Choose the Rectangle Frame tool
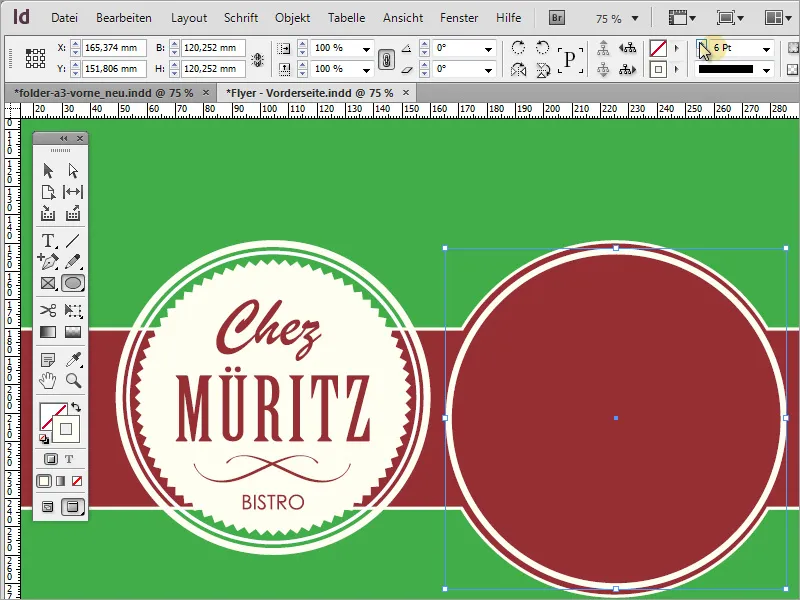The image size is (800, 600). 48,283
